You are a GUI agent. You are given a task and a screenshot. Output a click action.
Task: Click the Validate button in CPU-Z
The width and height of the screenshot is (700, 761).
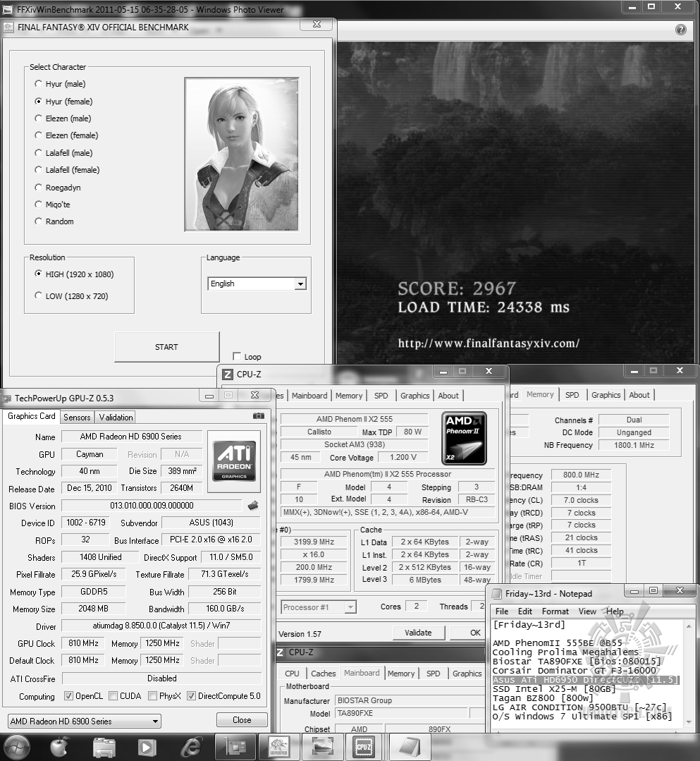[418, 633]
